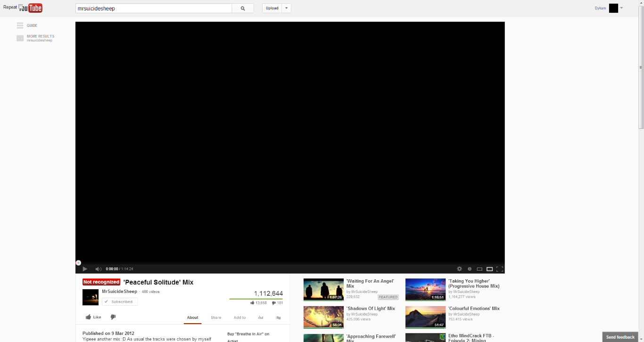Screen dimensions: 644x342
Task: Click the FEATURED badge
Action: 388,297
